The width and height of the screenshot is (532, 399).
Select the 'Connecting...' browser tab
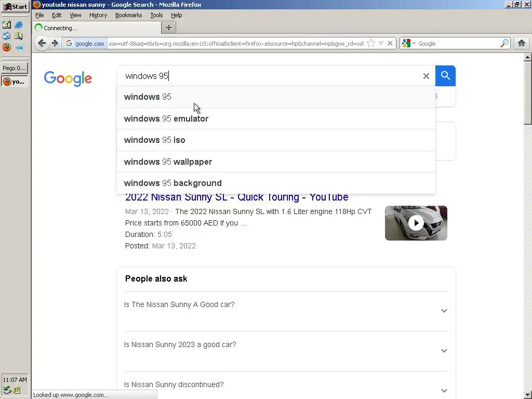pyautogui.click(x=97, y=28)
